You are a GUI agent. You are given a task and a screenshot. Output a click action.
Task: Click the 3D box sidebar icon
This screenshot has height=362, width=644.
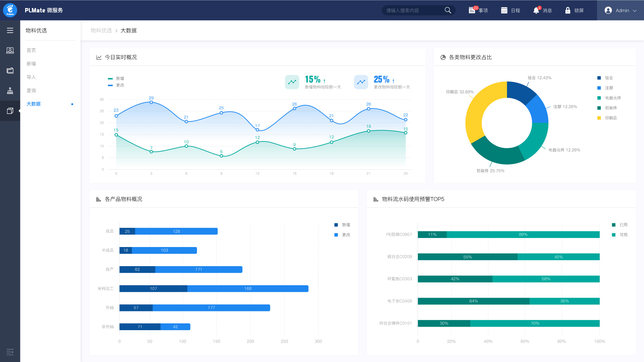click(10, 111)
